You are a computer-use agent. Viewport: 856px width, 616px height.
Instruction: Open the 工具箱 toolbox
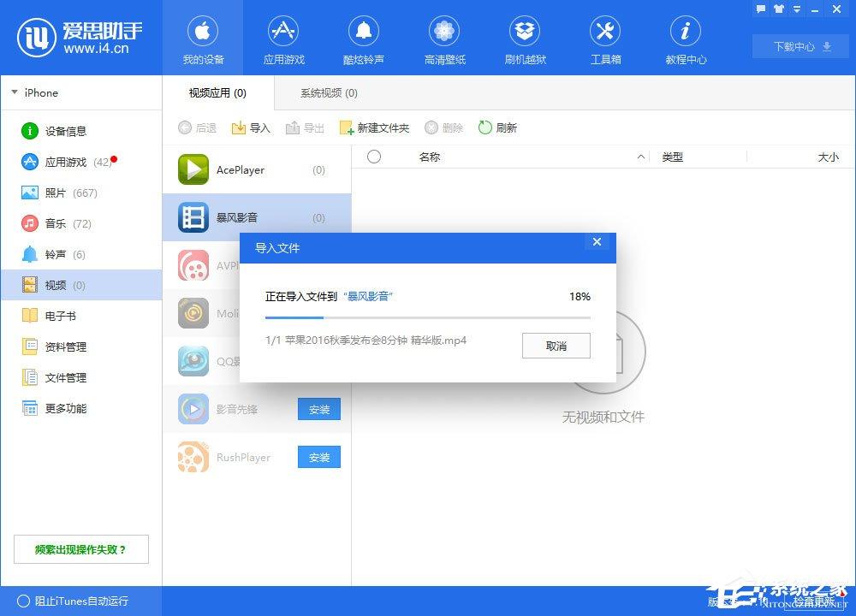pos(605,38)
